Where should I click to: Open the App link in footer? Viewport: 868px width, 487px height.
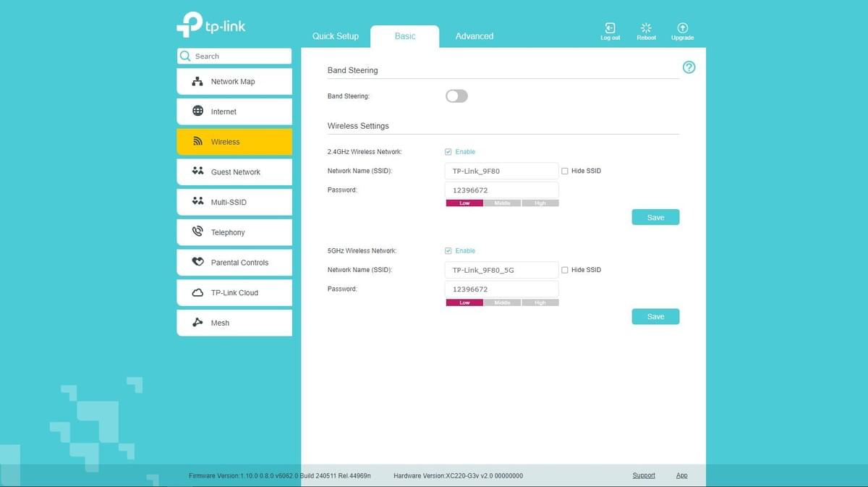[x=682, y=475]
